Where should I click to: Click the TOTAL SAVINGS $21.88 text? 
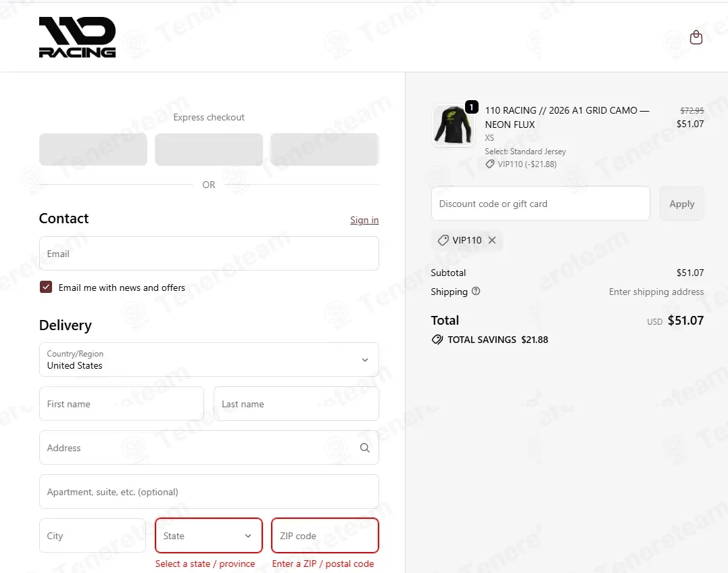[498, 340]
